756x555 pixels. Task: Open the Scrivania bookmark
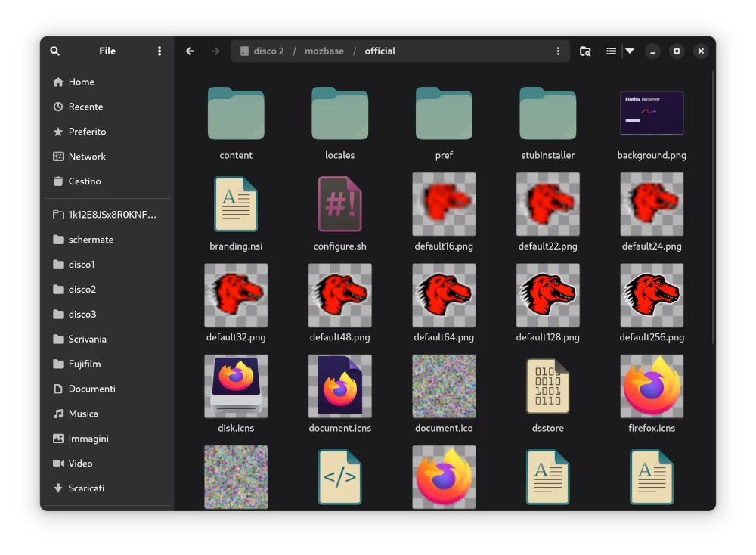107,339
